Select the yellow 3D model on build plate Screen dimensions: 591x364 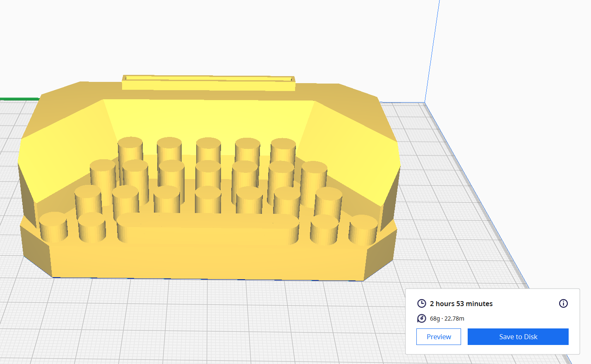tap(209, 178)
